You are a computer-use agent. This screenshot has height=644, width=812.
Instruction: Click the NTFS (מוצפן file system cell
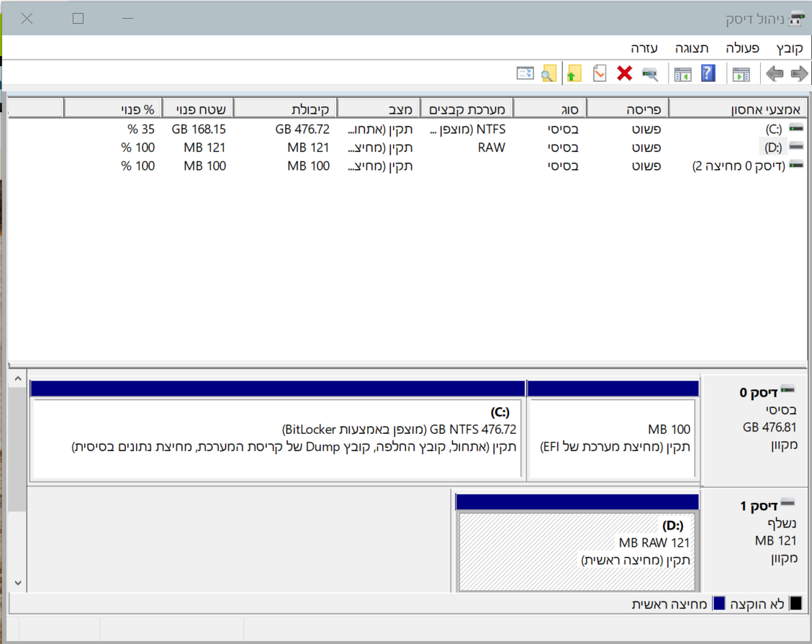(x=467, y=129)
